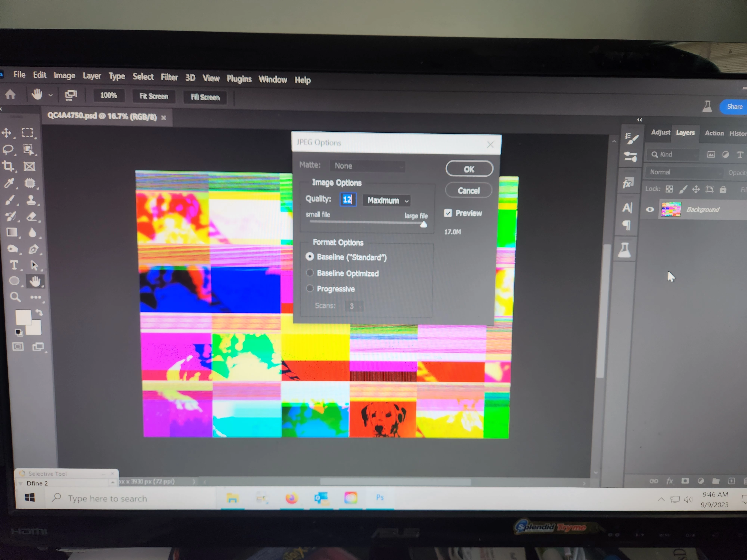Hide the Background layer with eye icon
The image size is (747, 560).
(650, 209)
